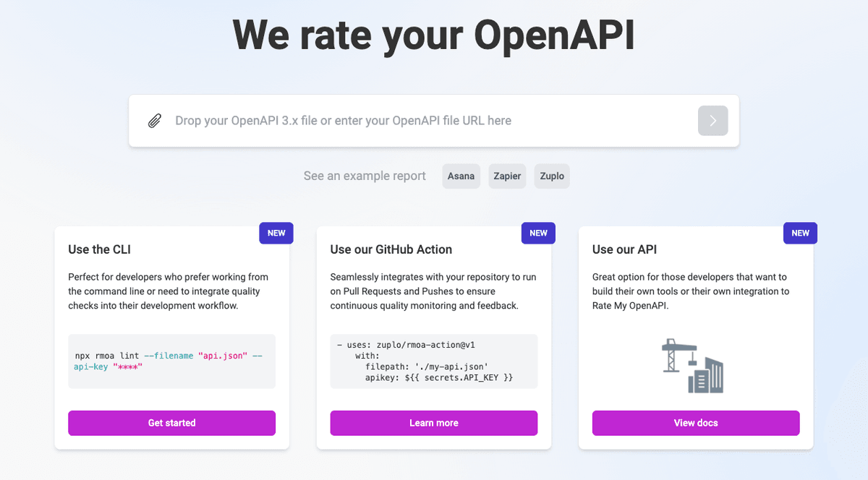
Task: Open the Zapier example report
Action: click(506, 176)
